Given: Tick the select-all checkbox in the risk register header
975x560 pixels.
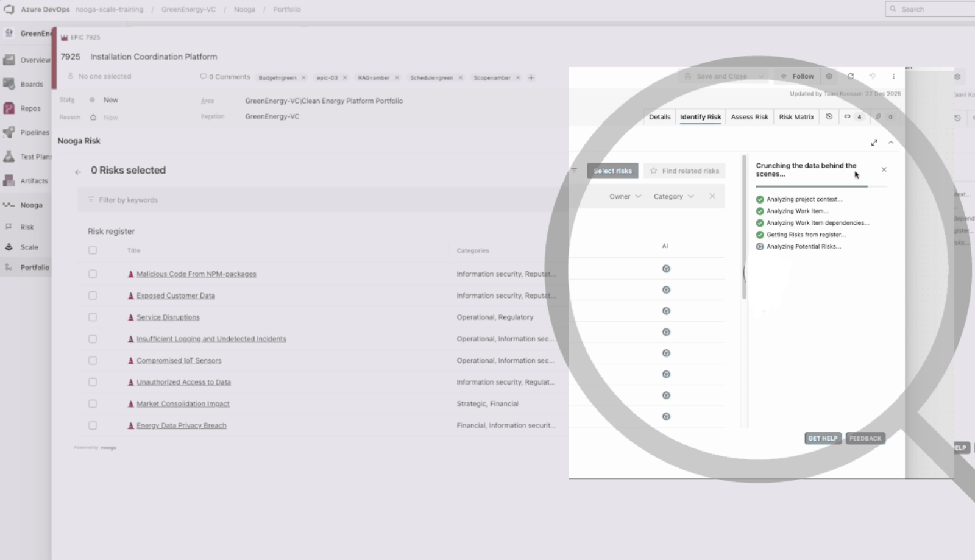Looking at the screenshot, I should [93, 250].
